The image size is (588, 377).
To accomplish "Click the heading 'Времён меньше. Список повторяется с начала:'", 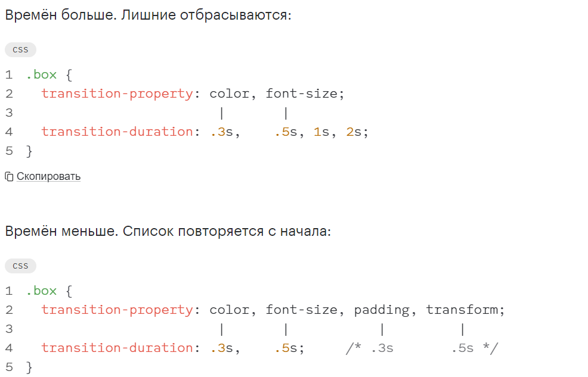I will point(168,231).
